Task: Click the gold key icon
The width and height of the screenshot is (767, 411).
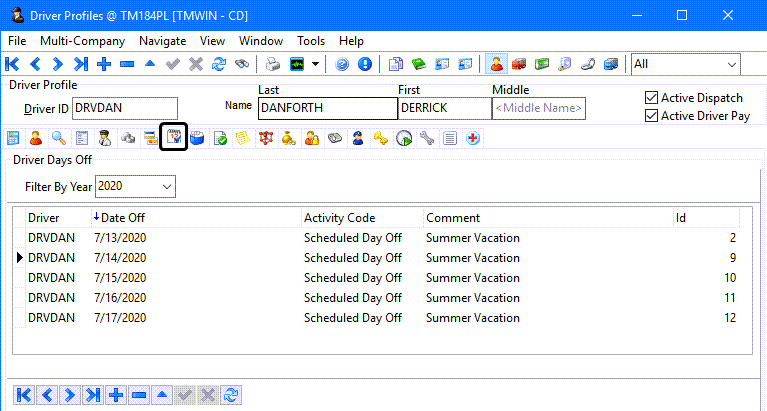Action: tap(381, 138)
